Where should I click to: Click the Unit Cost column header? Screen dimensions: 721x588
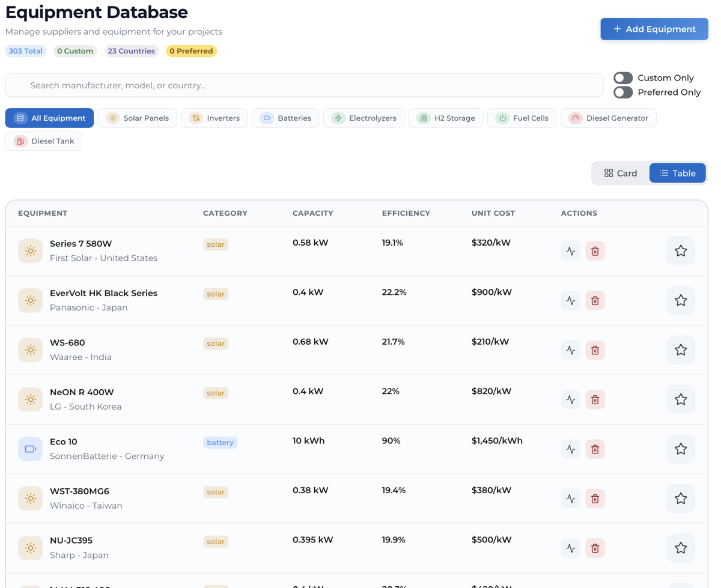point(493,213)
